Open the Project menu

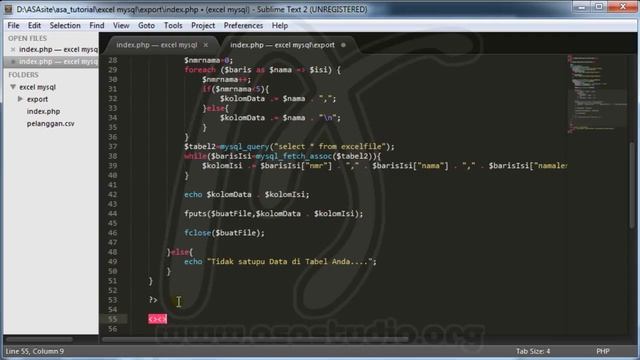click(x=203, y=25)
